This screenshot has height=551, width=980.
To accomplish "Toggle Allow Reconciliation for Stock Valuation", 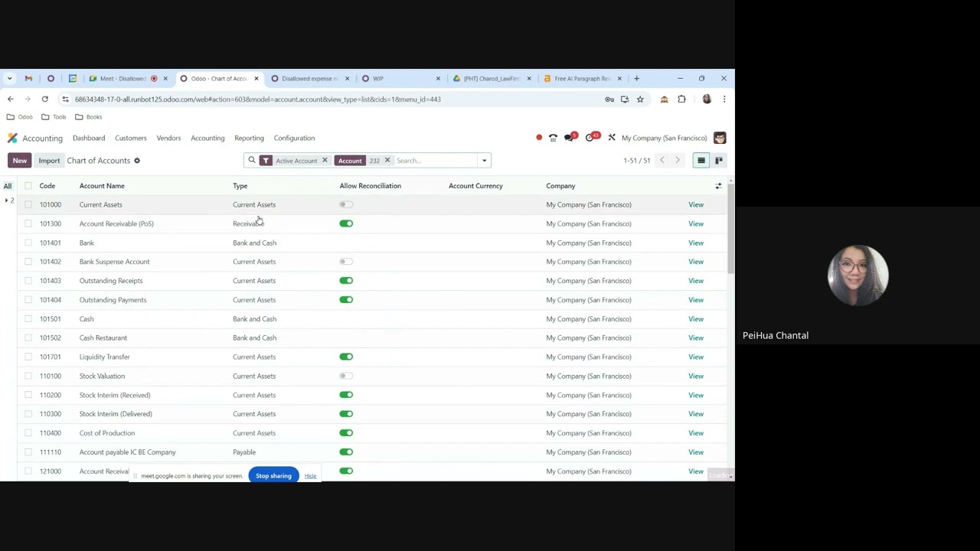I will (x=346, y=376).
